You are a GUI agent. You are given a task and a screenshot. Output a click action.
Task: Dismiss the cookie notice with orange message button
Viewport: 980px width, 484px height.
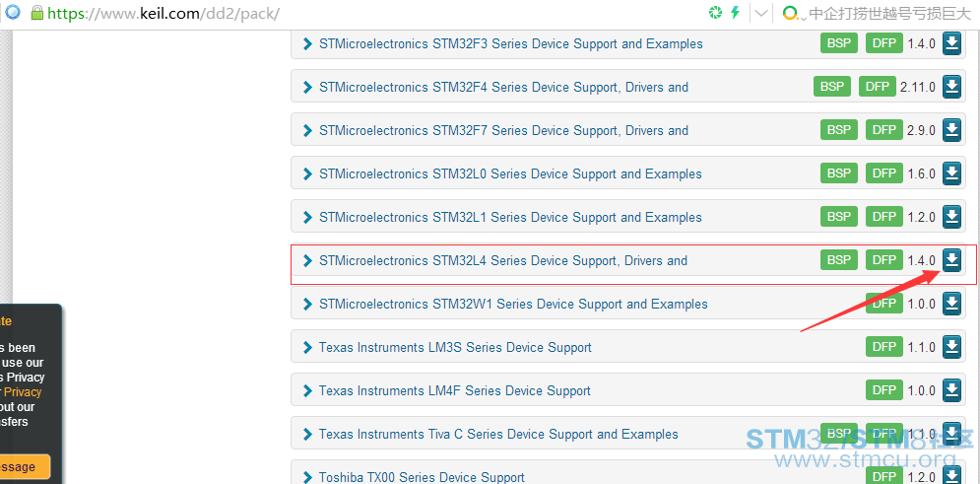click(x=25, y=467)
